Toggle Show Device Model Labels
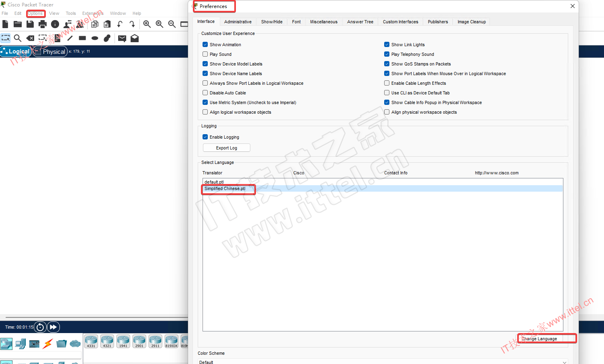This screenshot has height=364, width=604. 205,64
